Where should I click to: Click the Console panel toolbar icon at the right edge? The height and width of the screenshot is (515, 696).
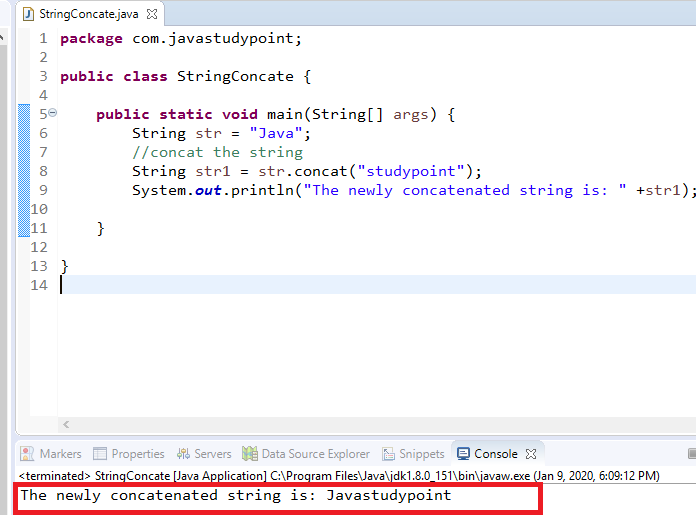pos(692,454)
